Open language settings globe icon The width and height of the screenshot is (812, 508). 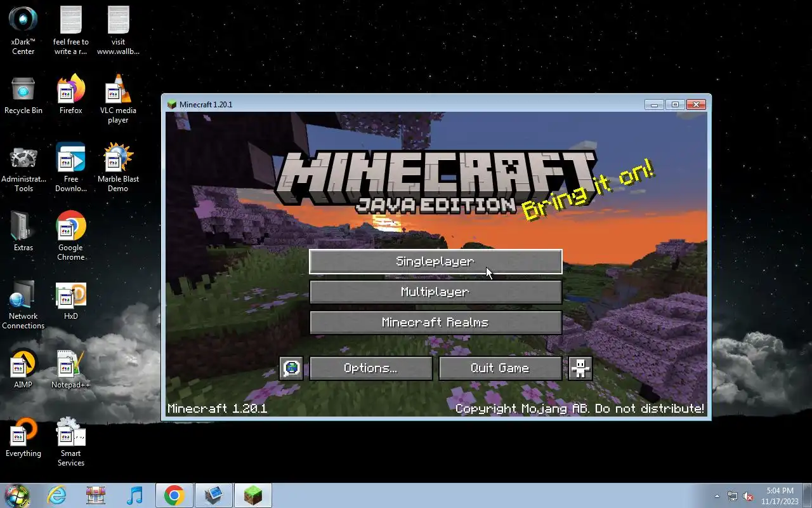click(291, 368)
